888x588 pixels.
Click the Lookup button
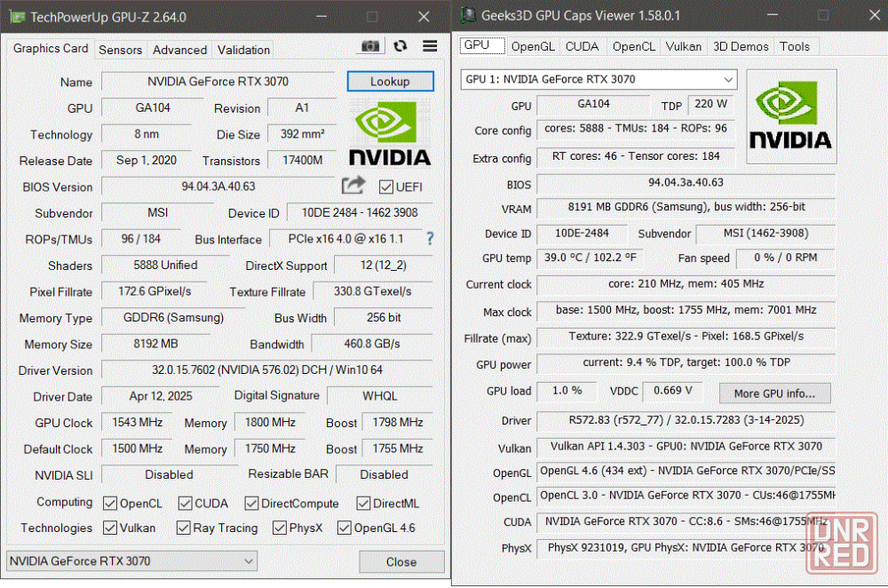(390, 81)
